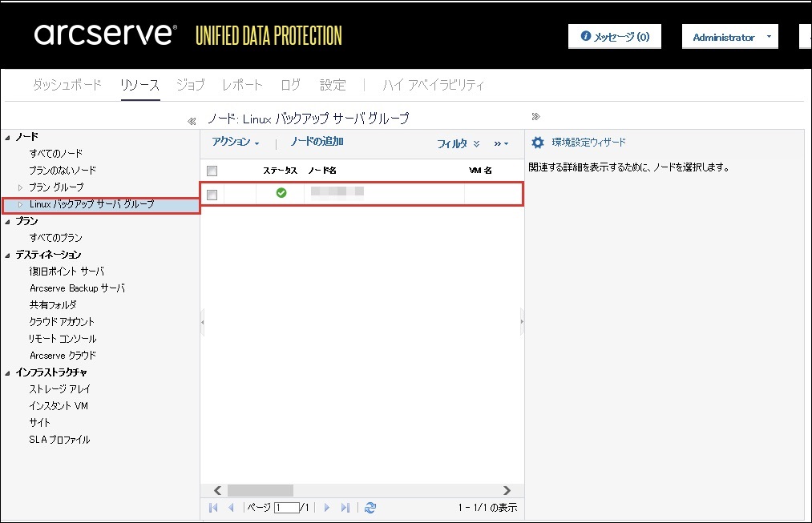Switch to the レポート tab
The width and height of the screenshot is (812, 523).
[242, 85]
